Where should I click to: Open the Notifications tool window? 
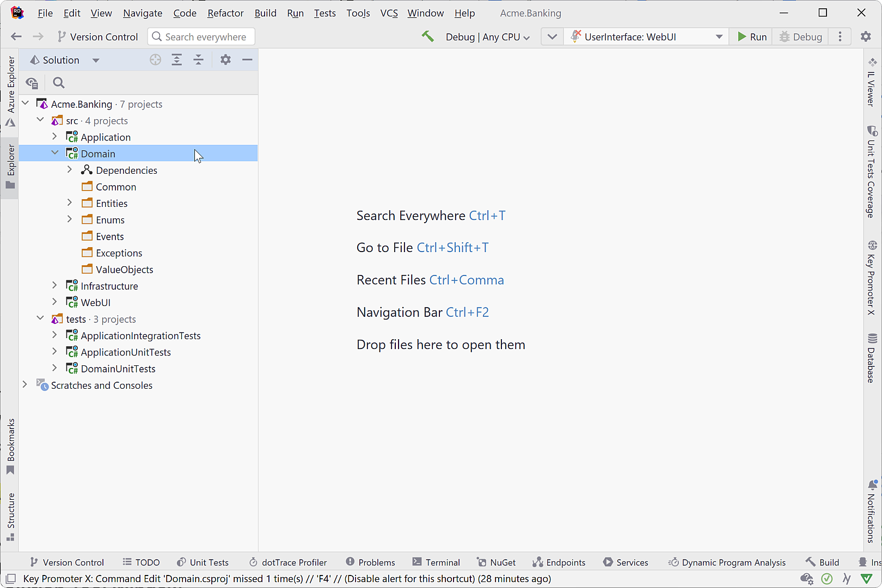[872, 512]
